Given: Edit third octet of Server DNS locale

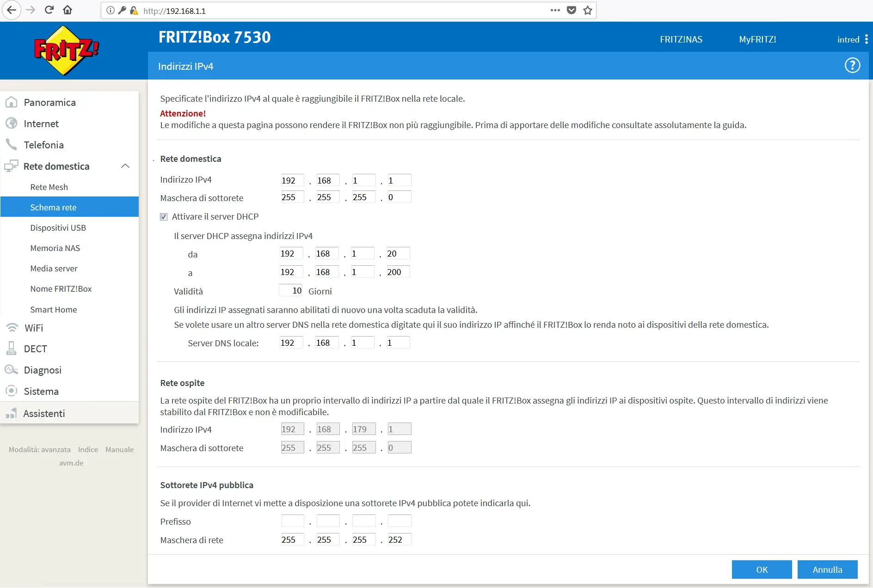Looking at the screenshot, I should (x=363, y=343).
